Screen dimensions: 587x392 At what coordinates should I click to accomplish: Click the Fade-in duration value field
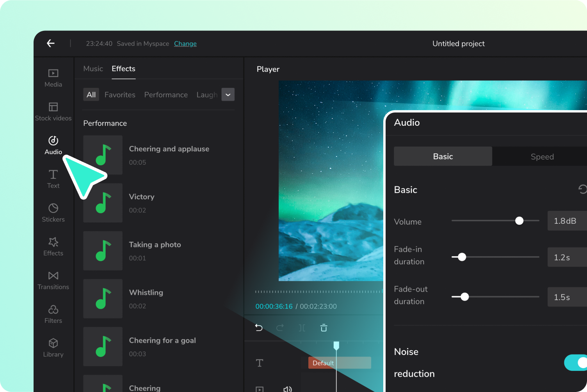click(x=567, y=257)
